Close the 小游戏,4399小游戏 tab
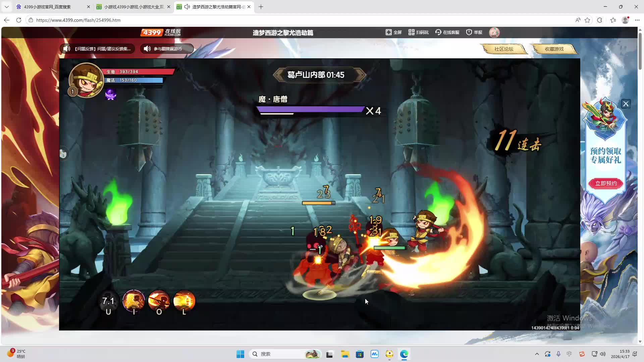 tap(169, 7)
